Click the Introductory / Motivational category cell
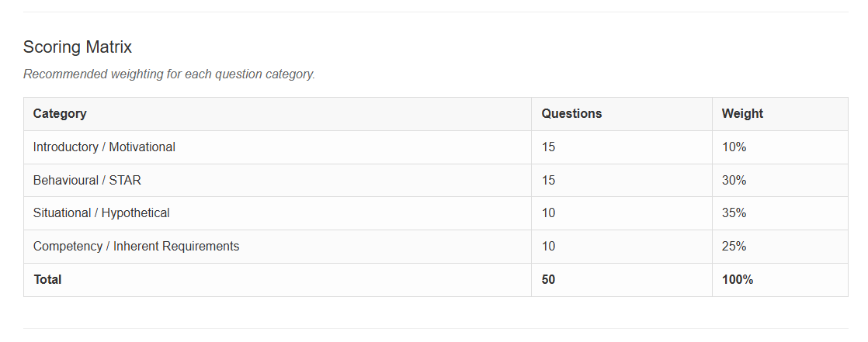The image size is (868, 342). (x=277, y=147)
